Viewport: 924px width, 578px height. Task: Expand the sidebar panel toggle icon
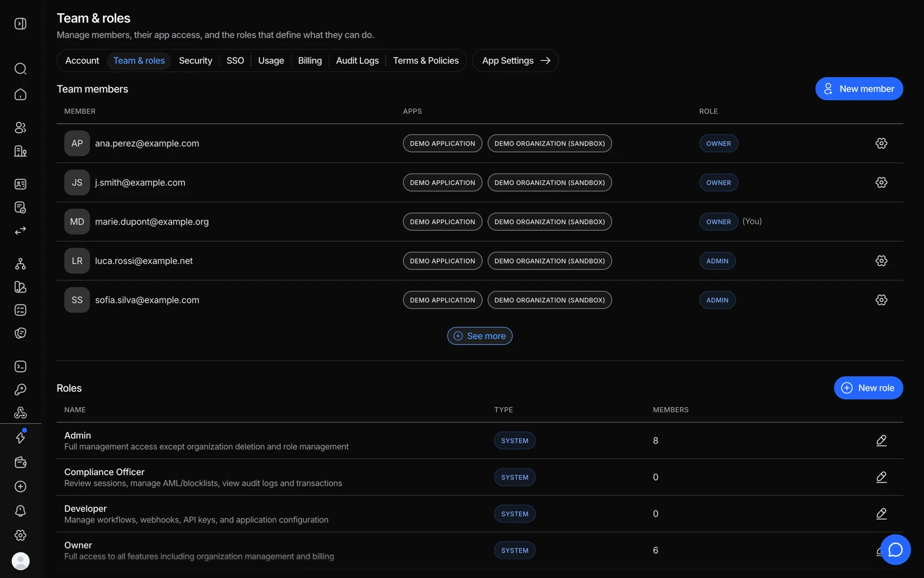(x=20, y=24)
